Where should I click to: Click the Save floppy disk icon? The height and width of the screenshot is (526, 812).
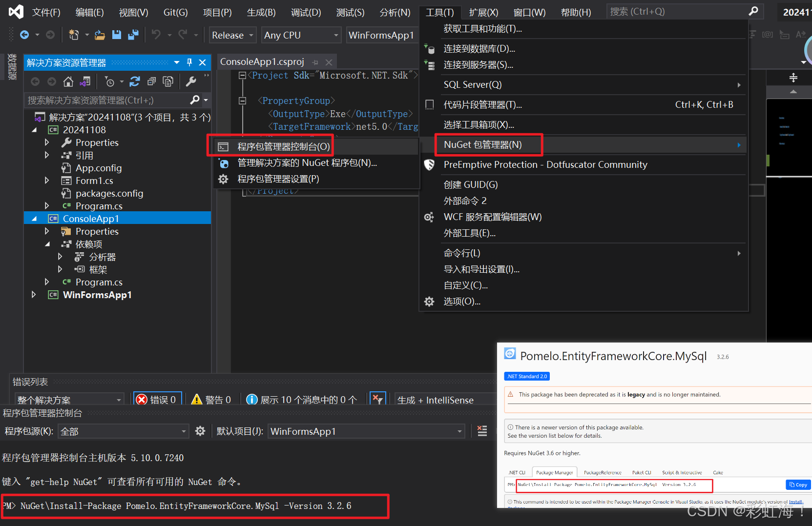coord(116,35)
